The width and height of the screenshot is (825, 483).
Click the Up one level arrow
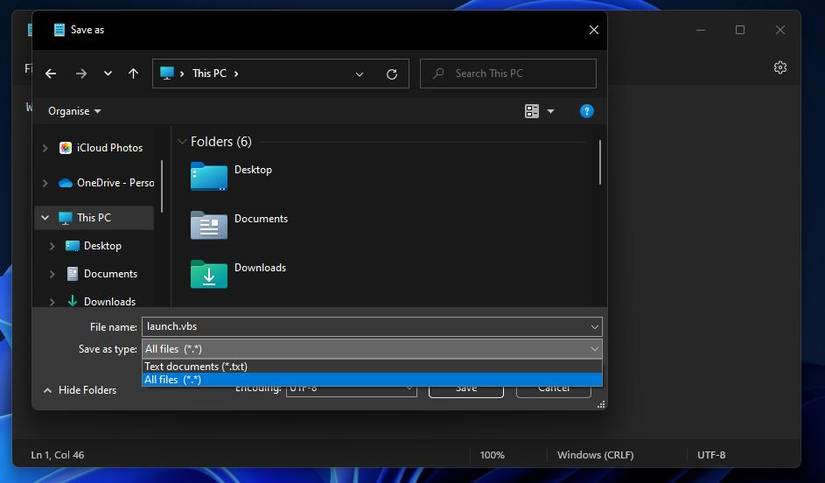133,74
